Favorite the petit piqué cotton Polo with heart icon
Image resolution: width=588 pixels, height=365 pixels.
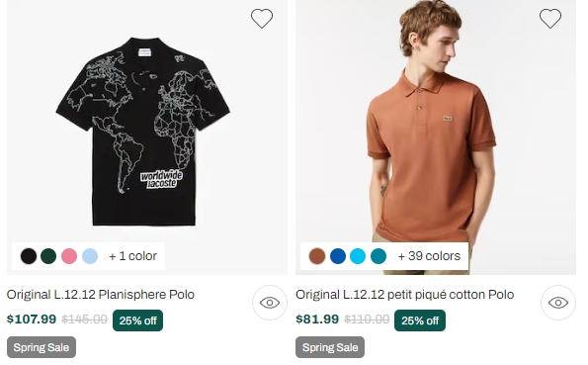point(550,19)
